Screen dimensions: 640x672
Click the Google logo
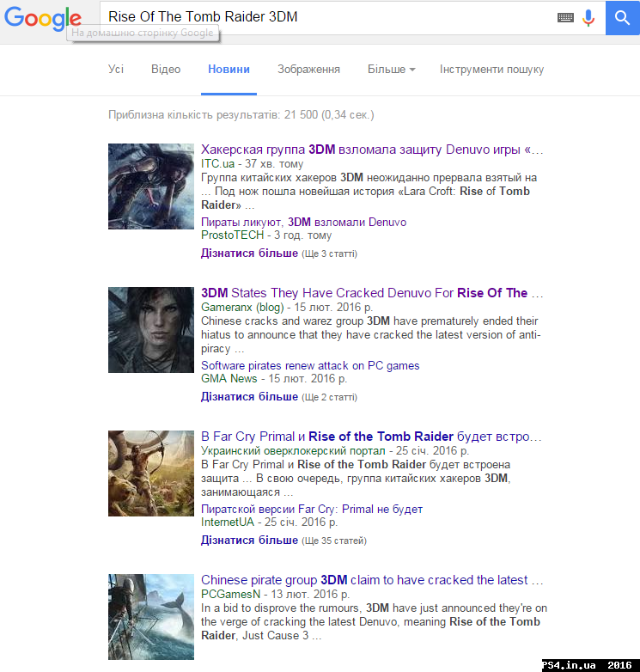pyautogui.click(x=43, y=19)
